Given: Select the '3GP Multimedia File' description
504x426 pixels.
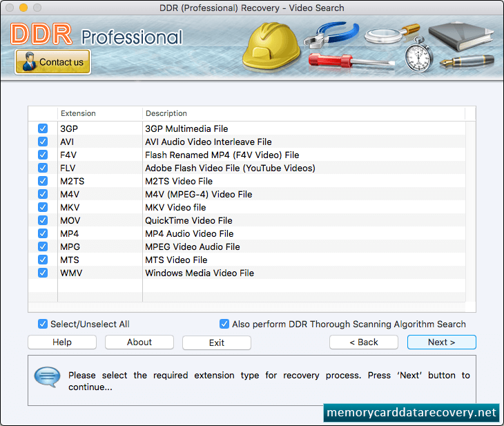Looking at the screenshot, I should tap(186, 128).
